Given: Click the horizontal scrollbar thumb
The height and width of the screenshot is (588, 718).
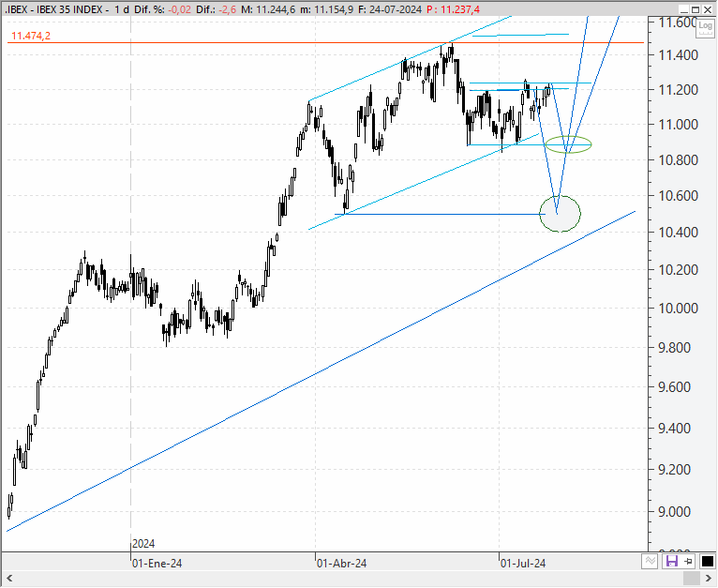Looking at the screenshot, I should click(x=692, y=579).
